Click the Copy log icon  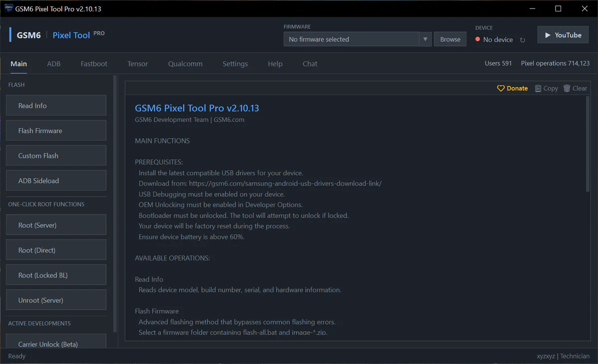pos(538,88)
